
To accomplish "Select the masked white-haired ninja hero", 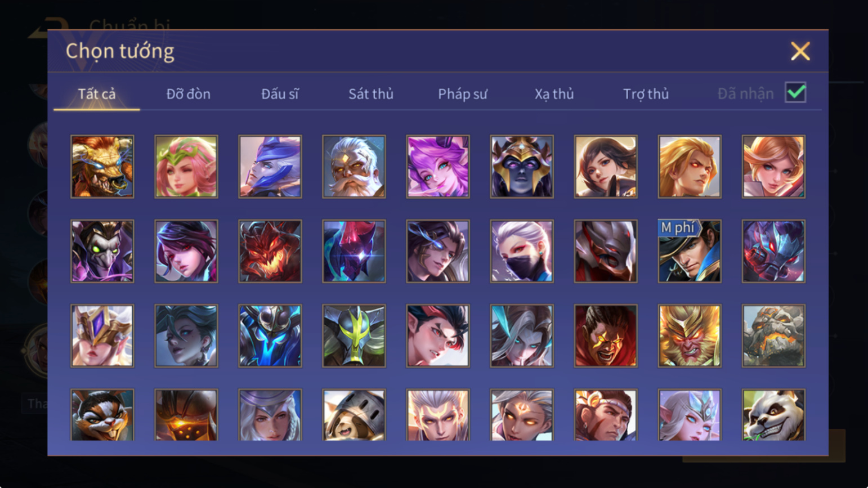I will (x=522, y=251).
